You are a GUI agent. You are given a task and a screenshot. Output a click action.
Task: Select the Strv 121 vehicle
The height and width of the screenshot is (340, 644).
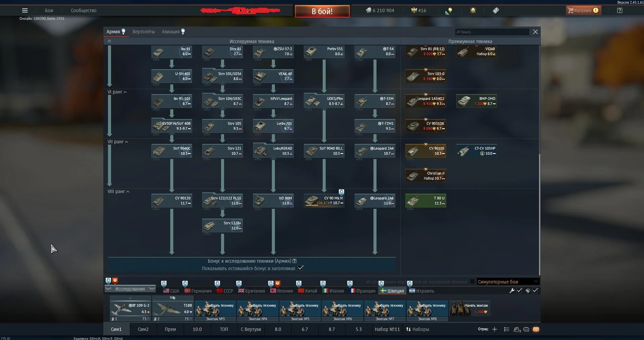[222, 151]
